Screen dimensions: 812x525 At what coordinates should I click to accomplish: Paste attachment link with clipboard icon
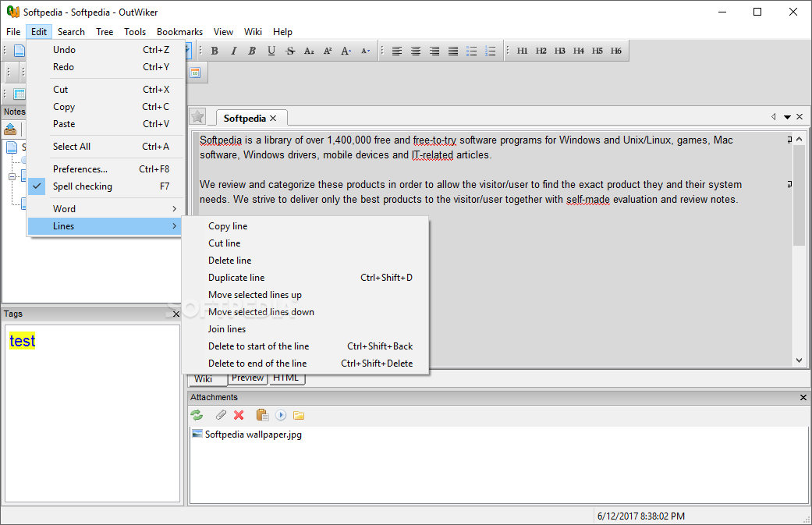click(262, 415)
